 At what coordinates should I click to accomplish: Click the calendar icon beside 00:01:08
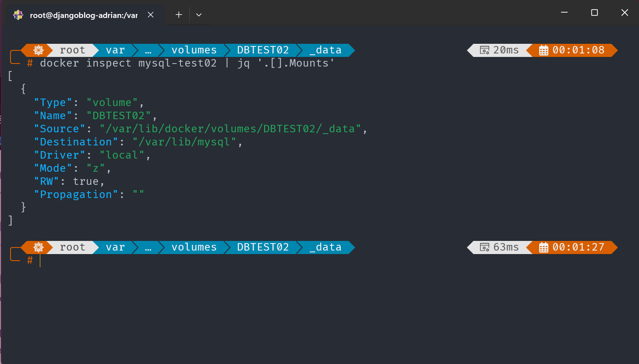click(x=544, y=50)
